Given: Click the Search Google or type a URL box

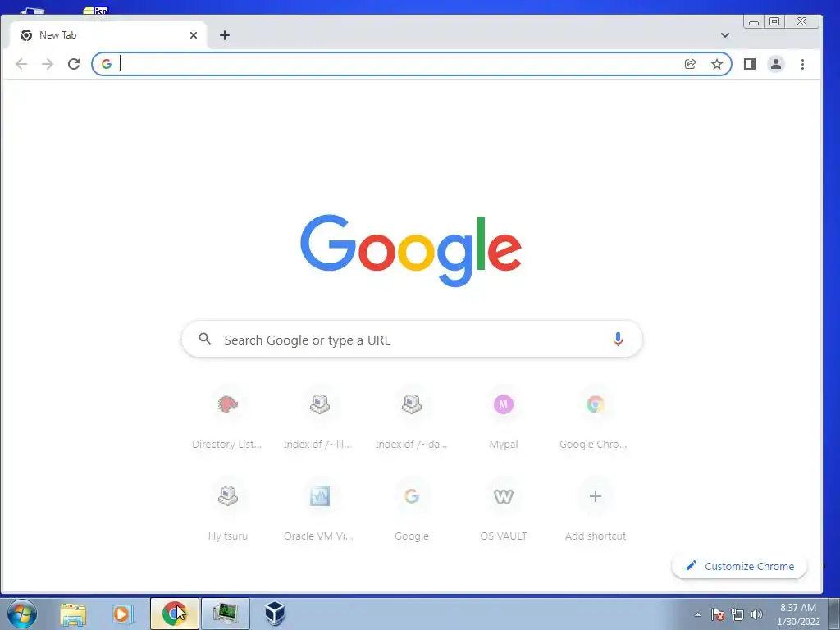Looking at the screenshot, I should pyautogui.click(x=412, y=339).
